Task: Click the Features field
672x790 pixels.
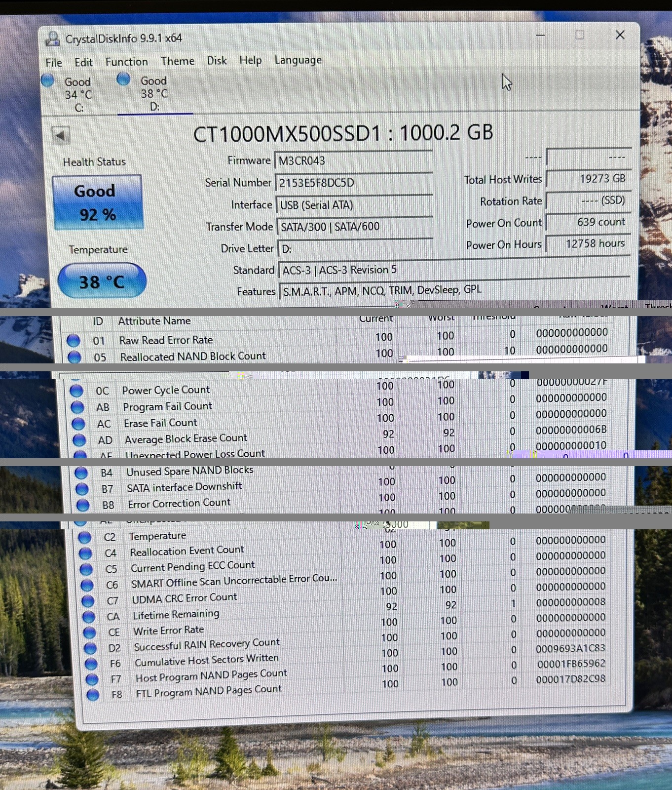Action: [x=455, y=290]
